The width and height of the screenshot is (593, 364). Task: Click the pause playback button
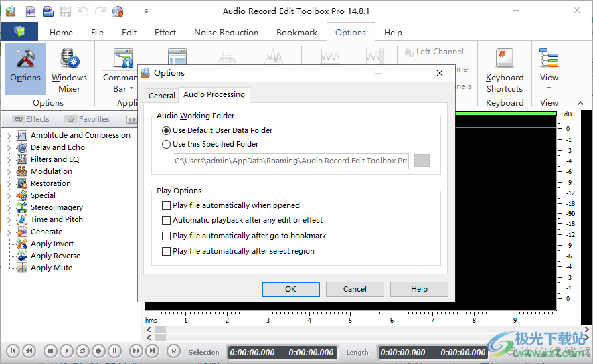tap(115, 351)
